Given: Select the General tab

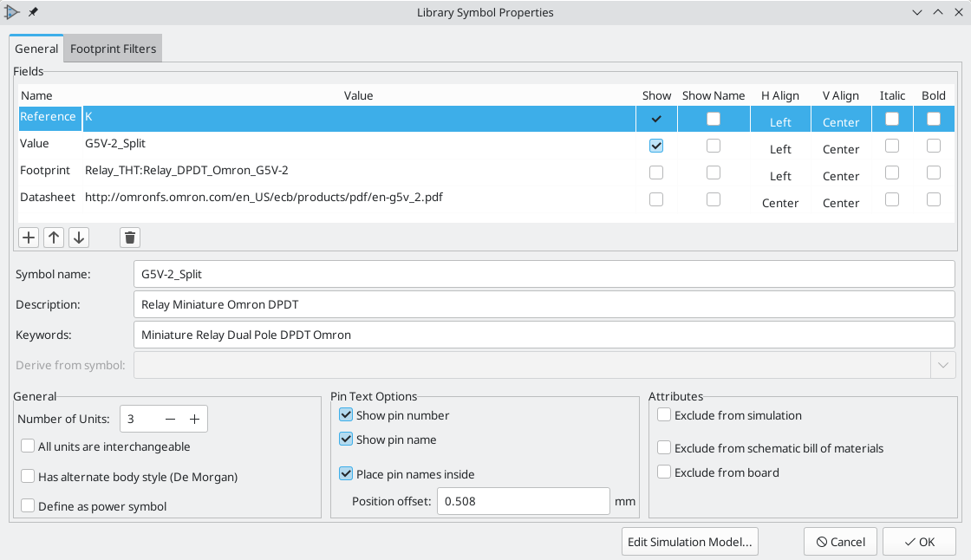Looking at the screenshot, I should [36, 49].
